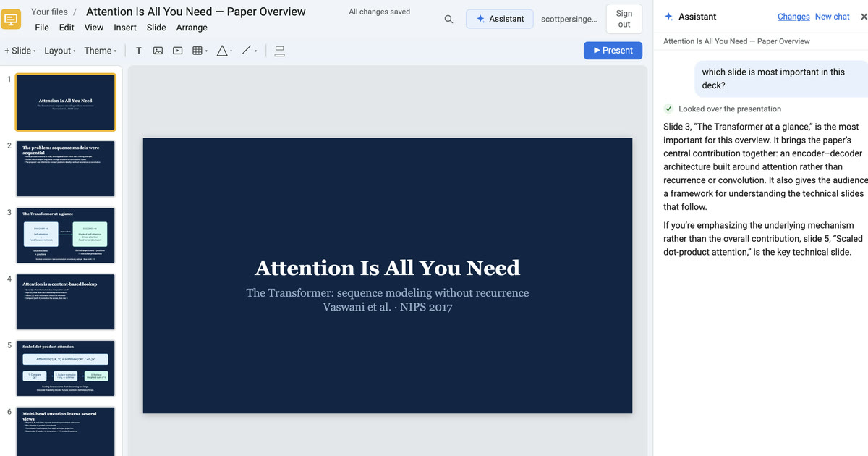Click 'Looked over the presentation' status line
This screenshot has width=868, height=456.
(730, 109)
